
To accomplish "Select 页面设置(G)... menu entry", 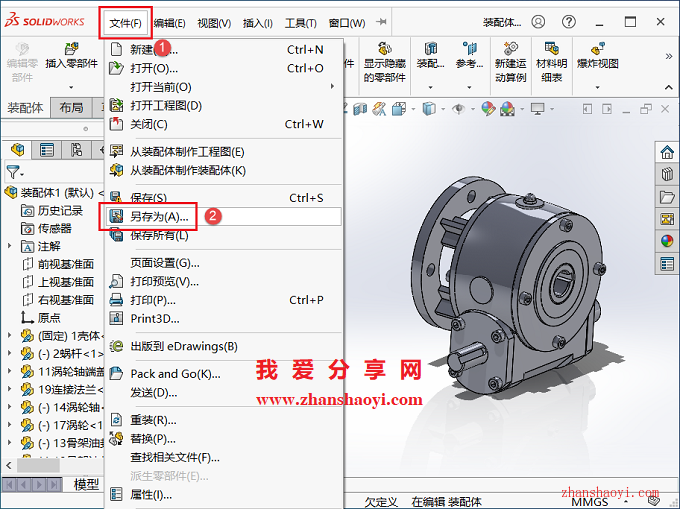I will point(224,263).
